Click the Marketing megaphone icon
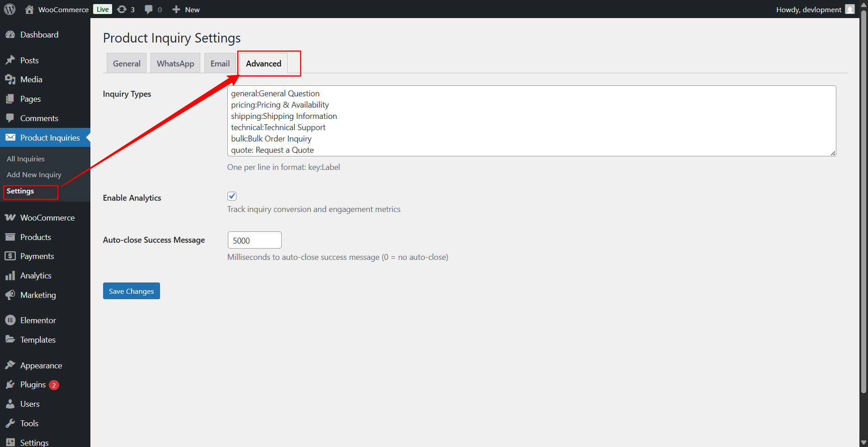868x447 pixels. (x=10, y=295)
